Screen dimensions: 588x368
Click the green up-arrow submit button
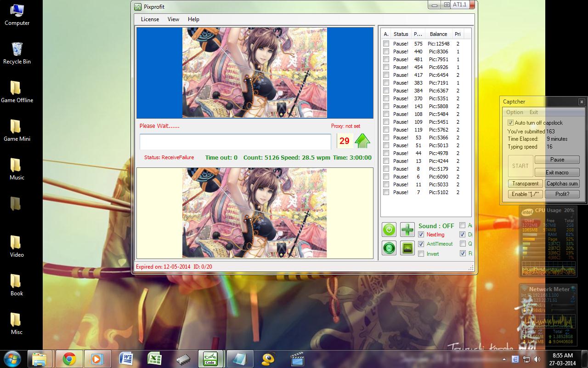click(x=362, y=141)
